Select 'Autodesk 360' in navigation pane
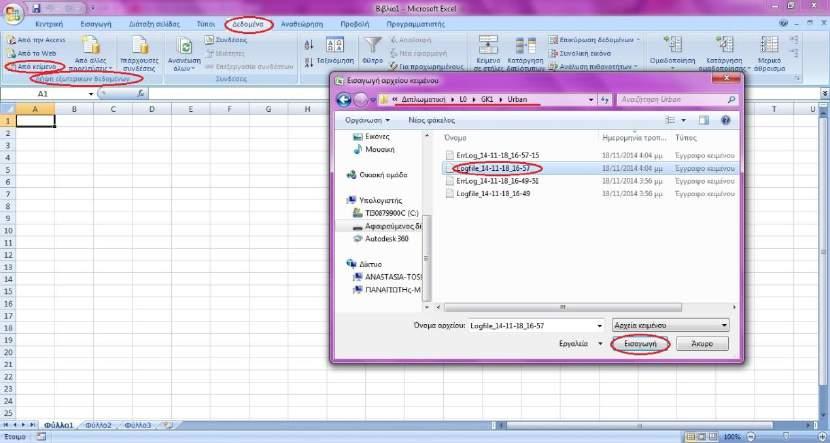The image size is (830, 443). tap(381, 239)
